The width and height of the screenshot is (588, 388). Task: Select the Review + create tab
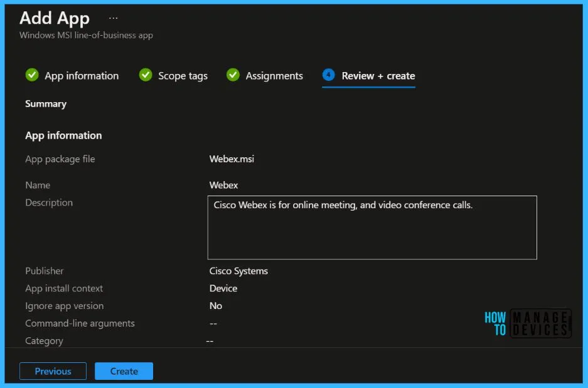pyautogui.click(x=378, y=76)
